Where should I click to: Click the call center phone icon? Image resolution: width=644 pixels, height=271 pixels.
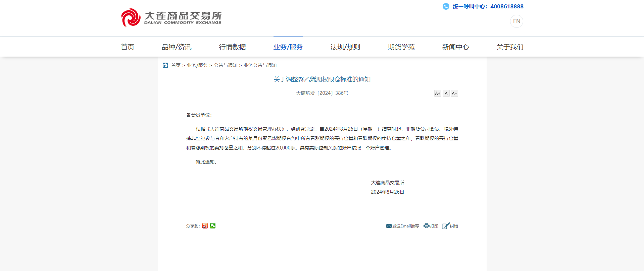click(446, 6)
